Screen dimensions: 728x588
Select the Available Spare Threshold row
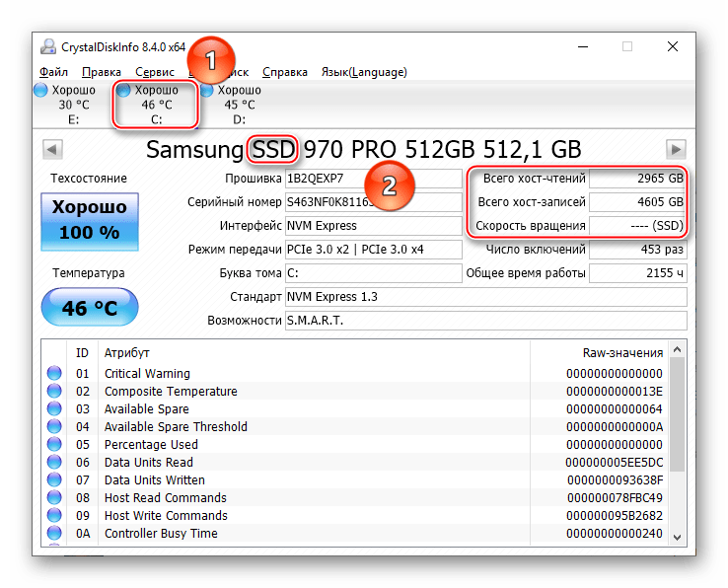coord(355,426)
